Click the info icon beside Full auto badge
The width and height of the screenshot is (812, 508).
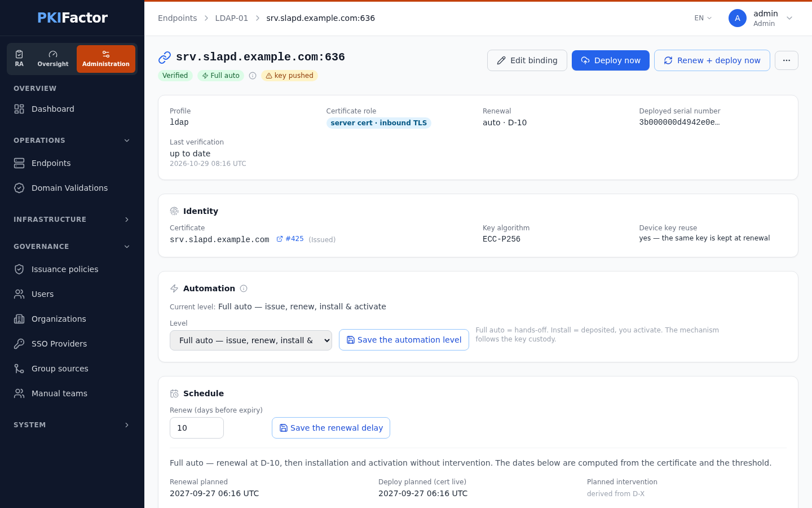(253, 76)
